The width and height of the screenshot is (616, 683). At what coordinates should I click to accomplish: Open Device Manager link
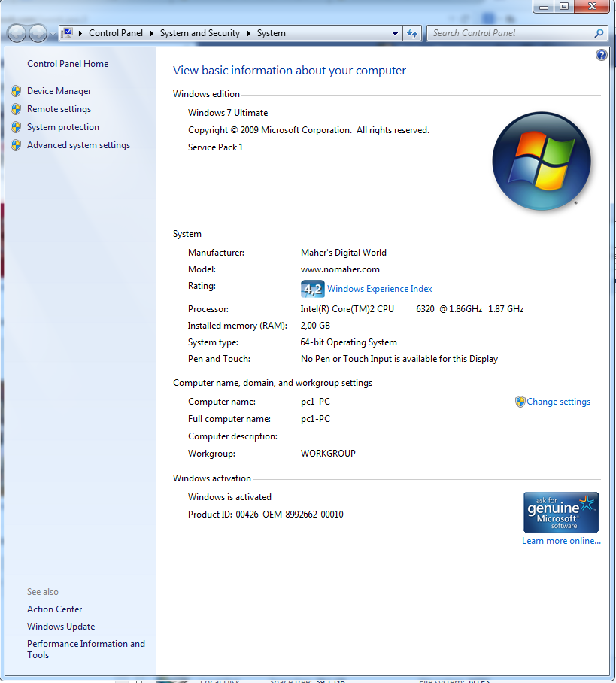[59, 90]
